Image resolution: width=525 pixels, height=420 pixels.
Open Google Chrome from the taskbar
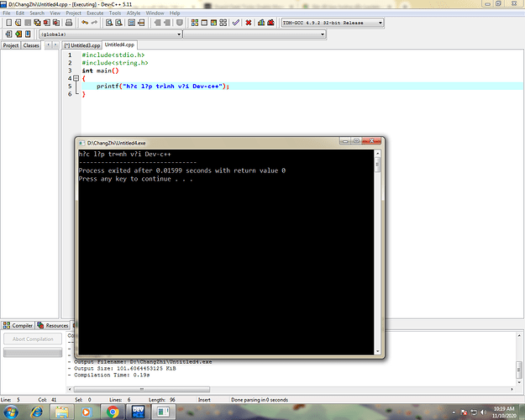(x=113, y=411)
